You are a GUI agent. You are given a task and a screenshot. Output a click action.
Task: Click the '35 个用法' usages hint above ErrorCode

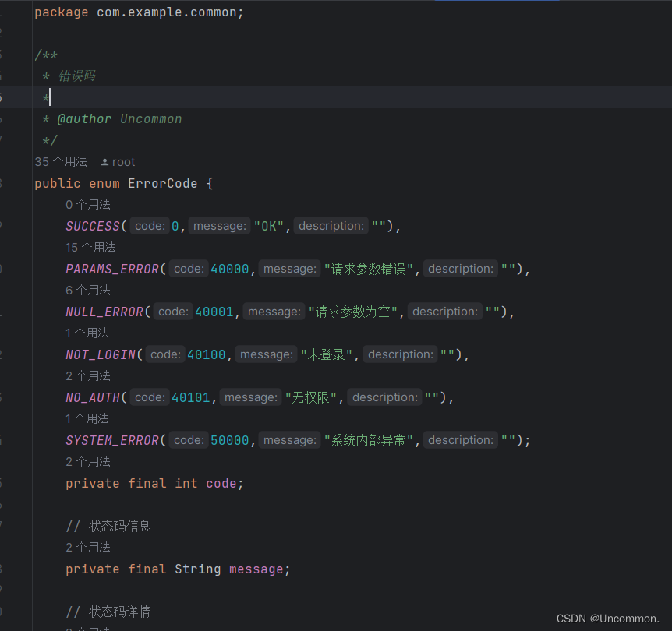tap(61, 162)
